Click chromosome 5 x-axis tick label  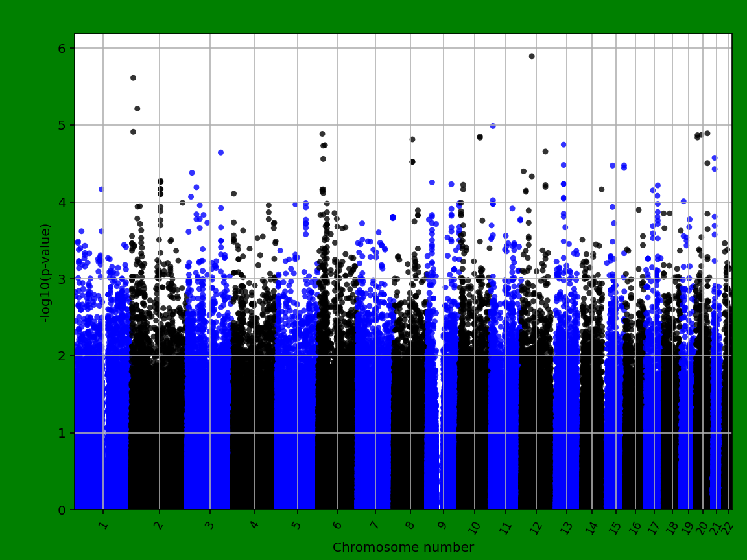tap(296, 524)
